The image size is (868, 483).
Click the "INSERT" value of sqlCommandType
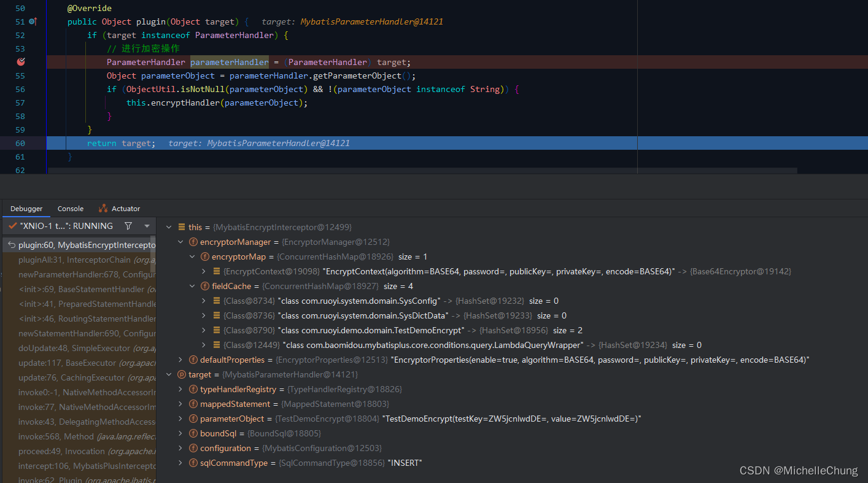tap(405, 463)
